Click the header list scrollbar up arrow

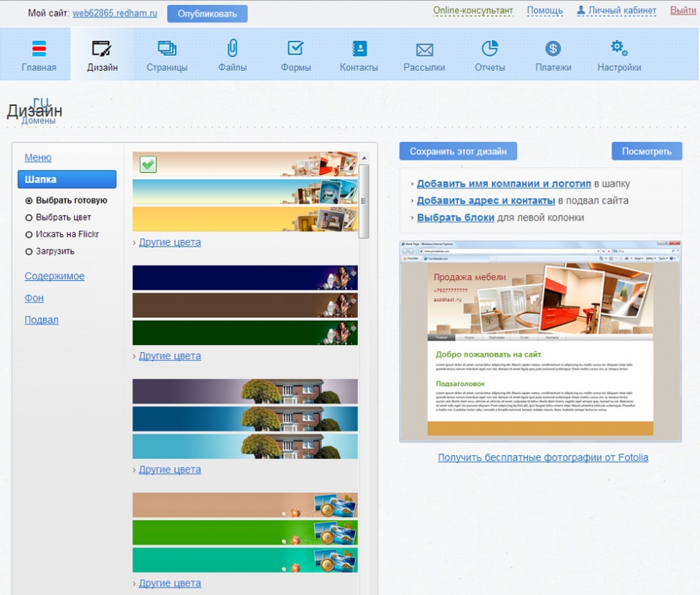click(365, 158)
